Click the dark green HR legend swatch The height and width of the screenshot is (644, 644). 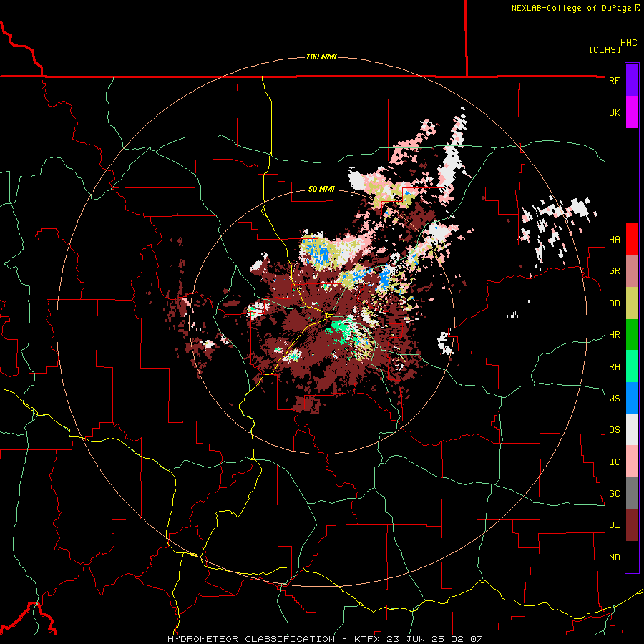(632, 335)
